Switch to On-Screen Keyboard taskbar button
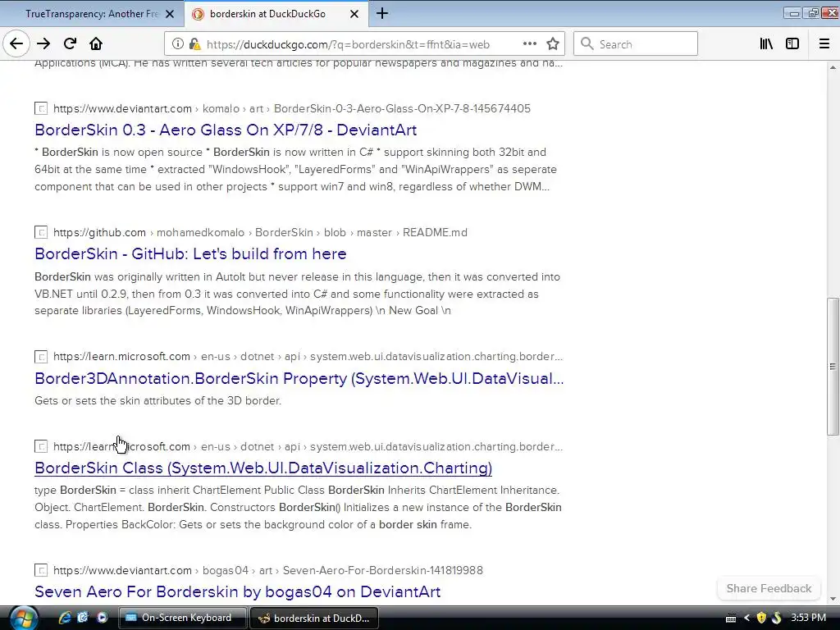The image size is (840, 630). 183,618
